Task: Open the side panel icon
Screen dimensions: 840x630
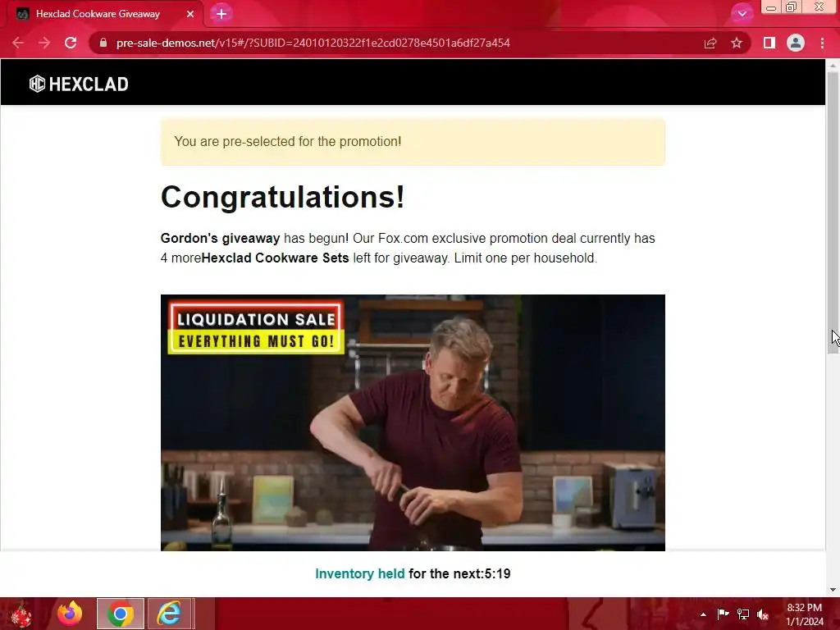Action: (x=769, y=43)
